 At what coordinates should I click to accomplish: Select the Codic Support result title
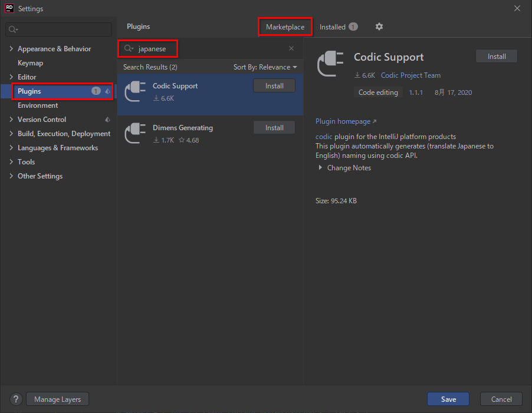pos(175,85)
